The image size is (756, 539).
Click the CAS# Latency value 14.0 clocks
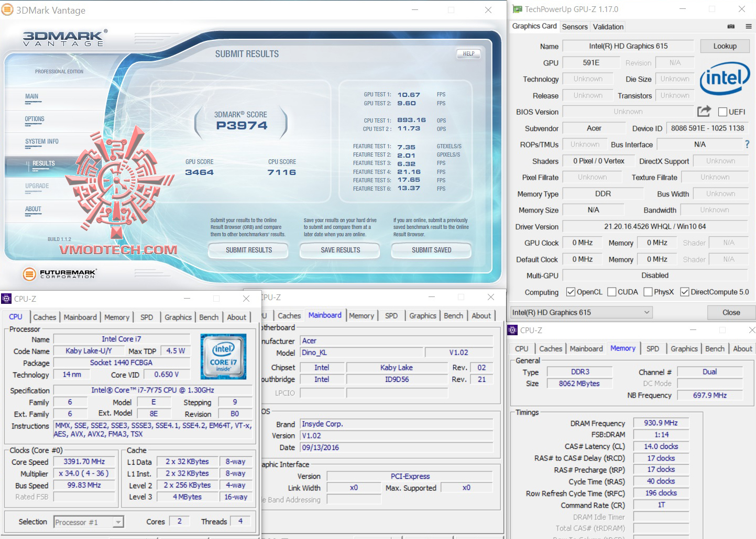[661, 446]
